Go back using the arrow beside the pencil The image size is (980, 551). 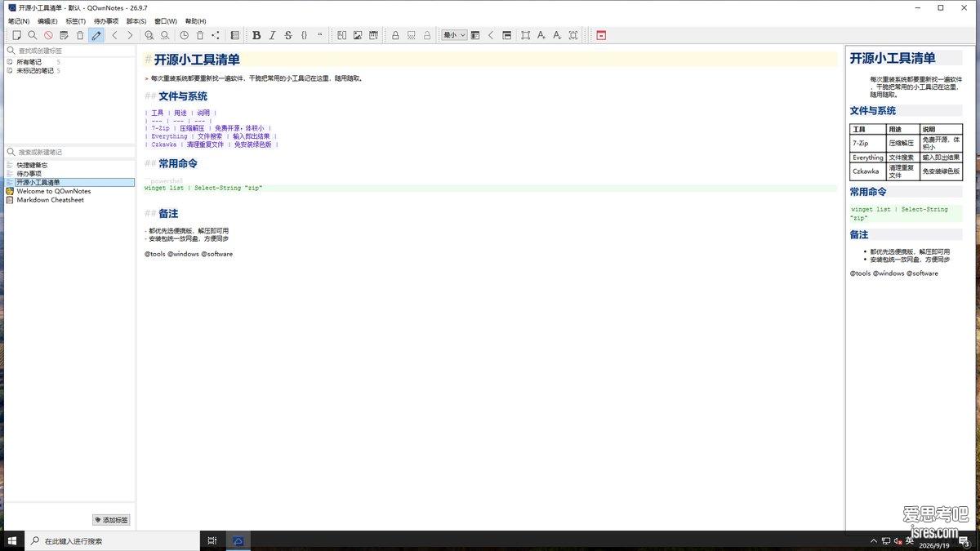114,35
